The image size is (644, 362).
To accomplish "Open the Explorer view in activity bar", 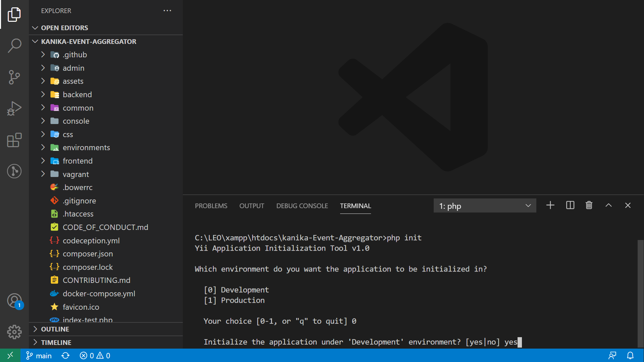I will [14, 14].
